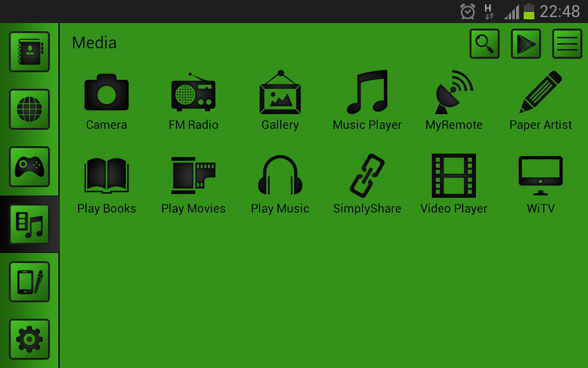The image size is (588, 368).
Task: Tap the battery indicator in status bar
Action: tap(529, 11)
